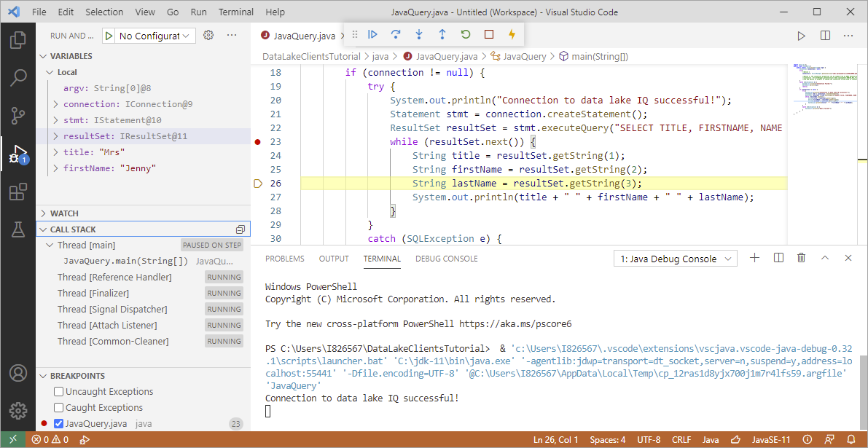Switch to the PROBLEMS panel tab
The height and width of the screenshot is (448, 868).
(284, 259)
